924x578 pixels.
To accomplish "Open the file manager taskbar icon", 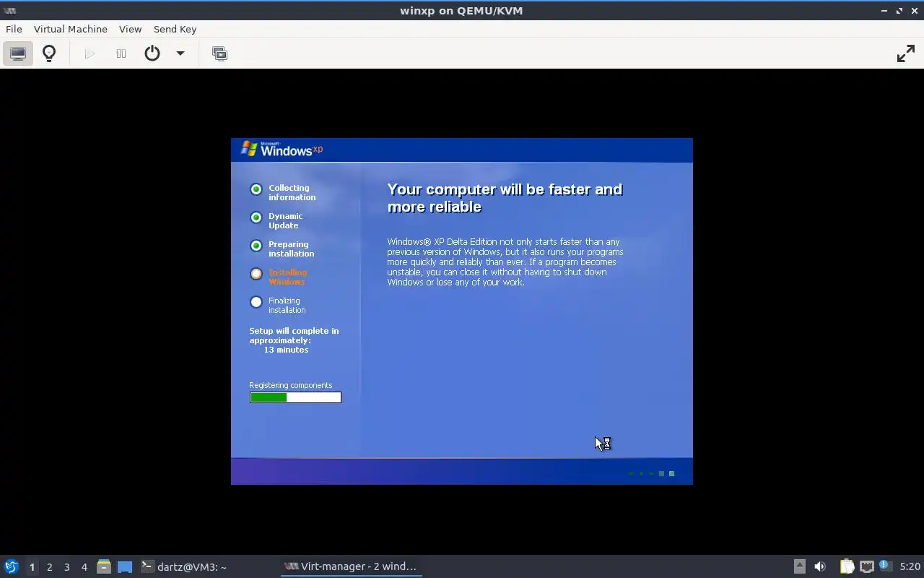I will [104, 566].
